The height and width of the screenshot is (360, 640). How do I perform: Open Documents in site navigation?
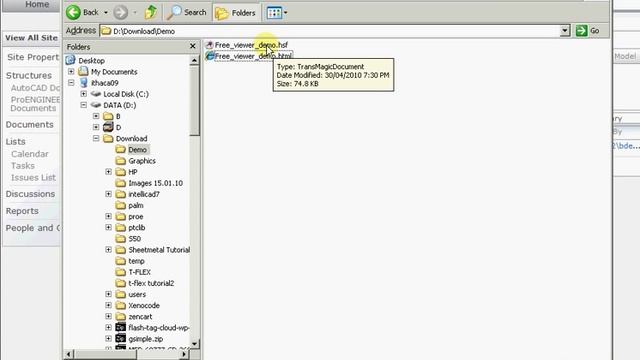29,124
